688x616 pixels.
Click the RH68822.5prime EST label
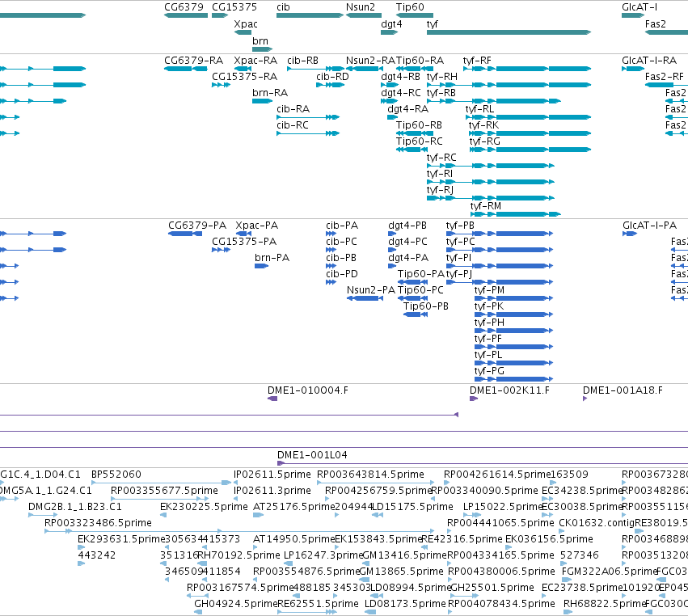605,604
